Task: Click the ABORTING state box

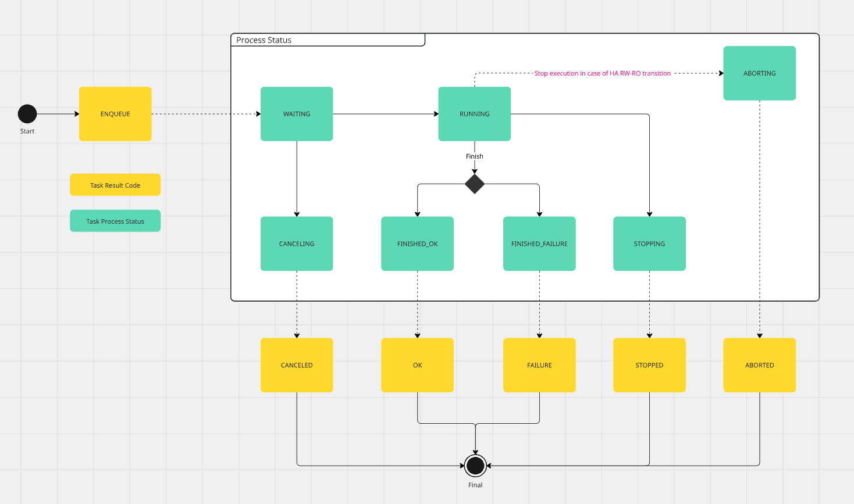Action: (759, 73)
